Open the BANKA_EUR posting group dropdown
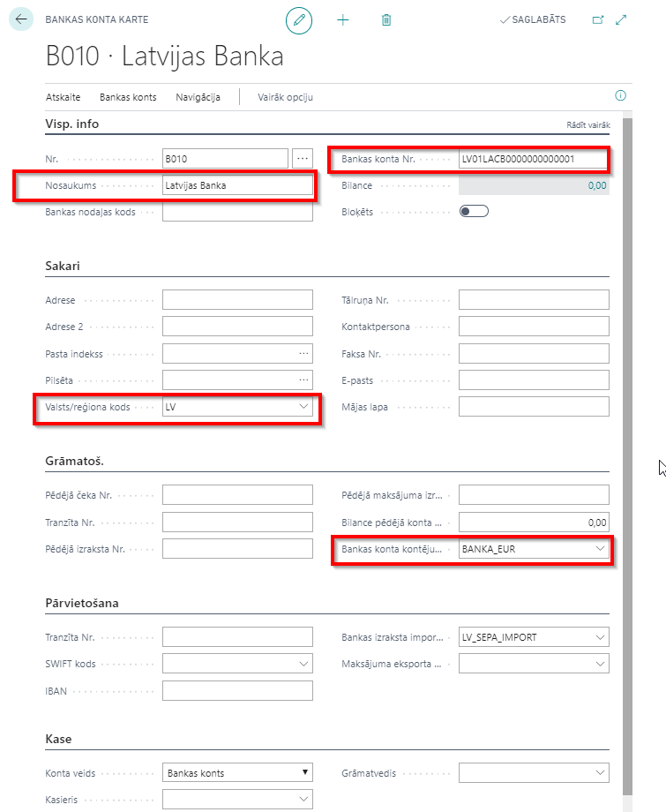This screenshot has width=666, height=812. [600, 549]
